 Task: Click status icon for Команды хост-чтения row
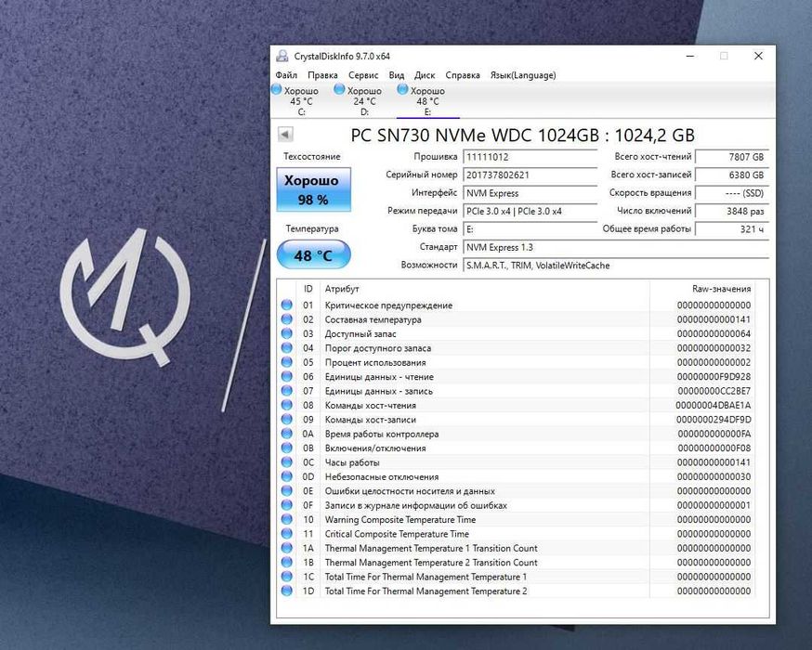[x=286, y=405]
